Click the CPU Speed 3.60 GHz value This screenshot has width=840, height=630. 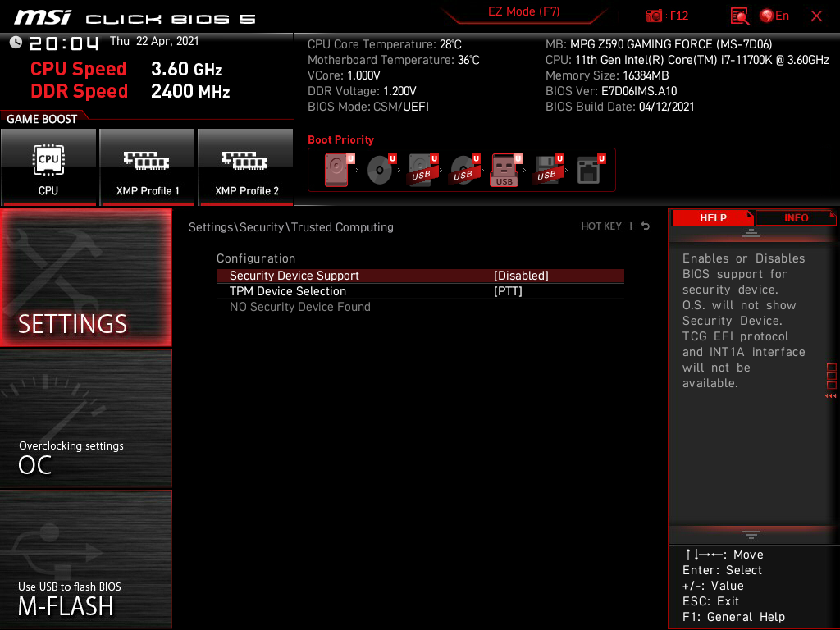[186, 69]
